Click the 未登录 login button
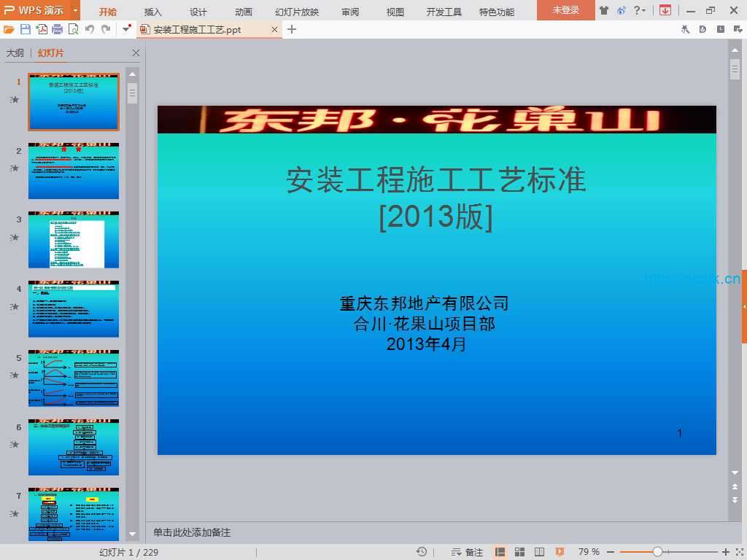 [x=565, y=10]
